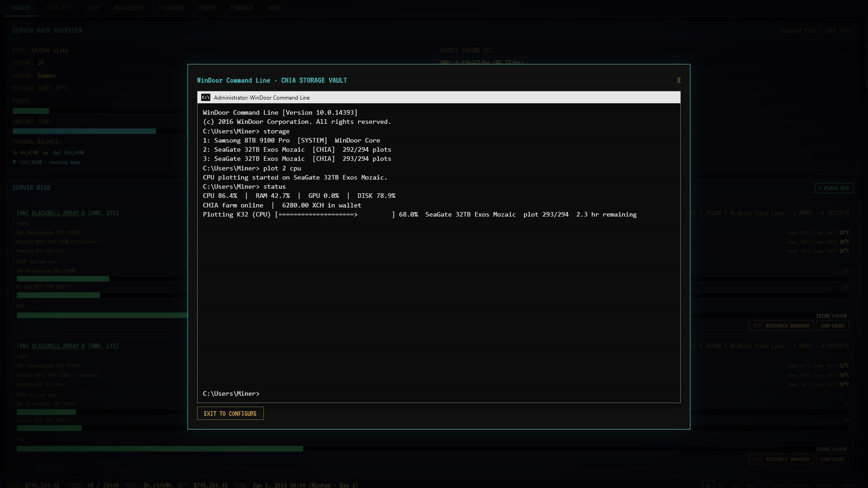Image resolution: width=868 pixels, height=488 pixels.
Task: Open RESOURCE MANAGER for Blackwell Array A
Action: pos(788,326)
